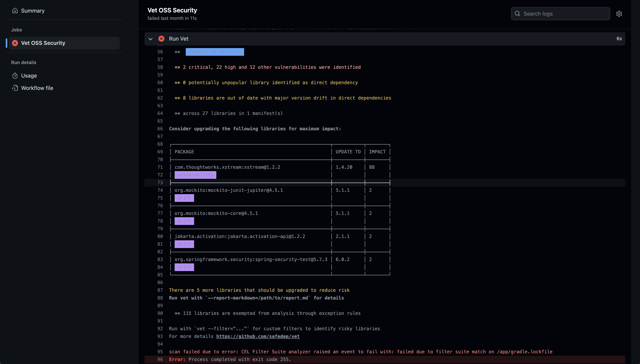Click the critical vulnerabilities summary line
Image resolution: width=640 pixels, height=364 pixels.
pos(268,67)
